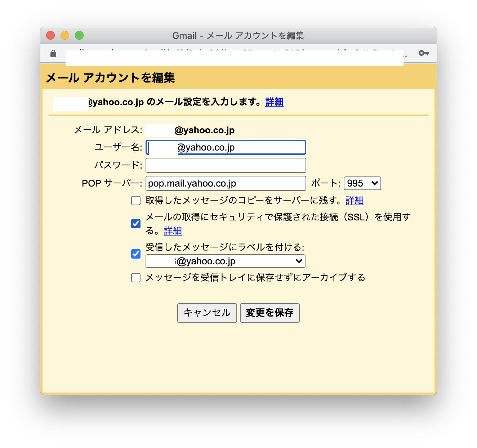Click the メール アドレス value @yahoo.co.jp
Screen dimensions: 477x448
(x=205, y=130)
